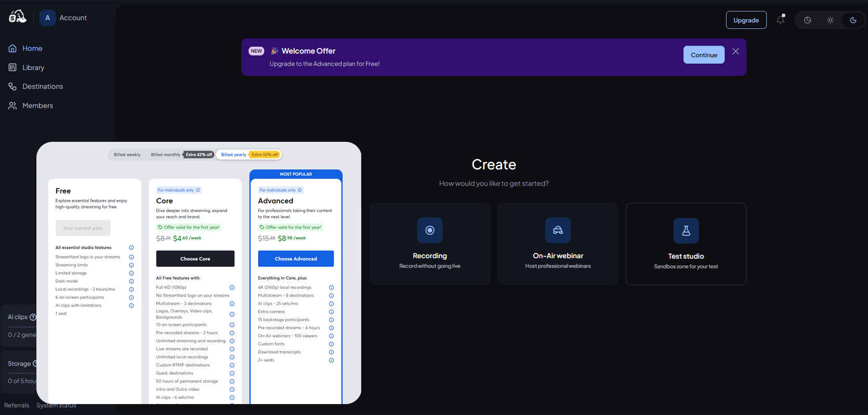Switch to dark mode moon icon

coord(853,20)
